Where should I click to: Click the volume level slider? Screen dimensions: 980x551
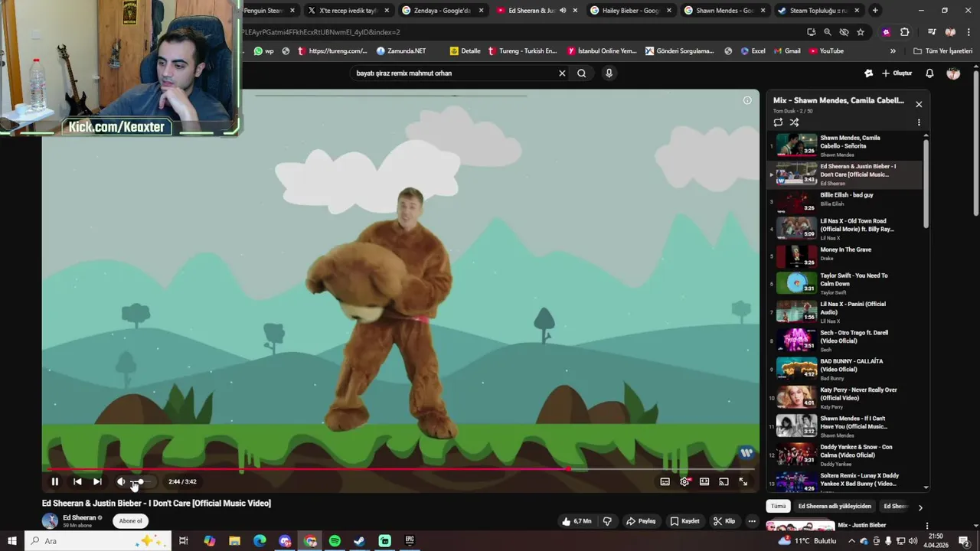coord(142,481)
